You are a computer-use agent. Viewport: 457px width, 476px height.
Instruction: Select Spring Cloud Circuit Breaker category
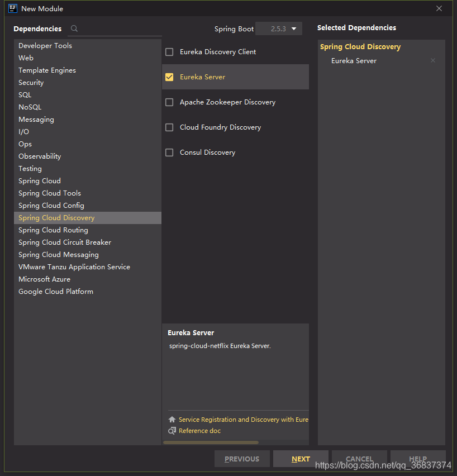[x=88, y=242]
